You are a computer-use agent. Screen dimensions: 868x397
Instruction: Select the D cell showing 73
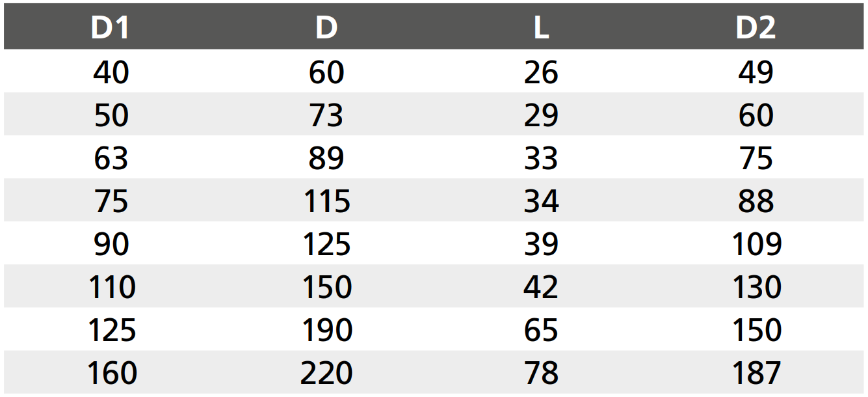(x=326, y=115)
